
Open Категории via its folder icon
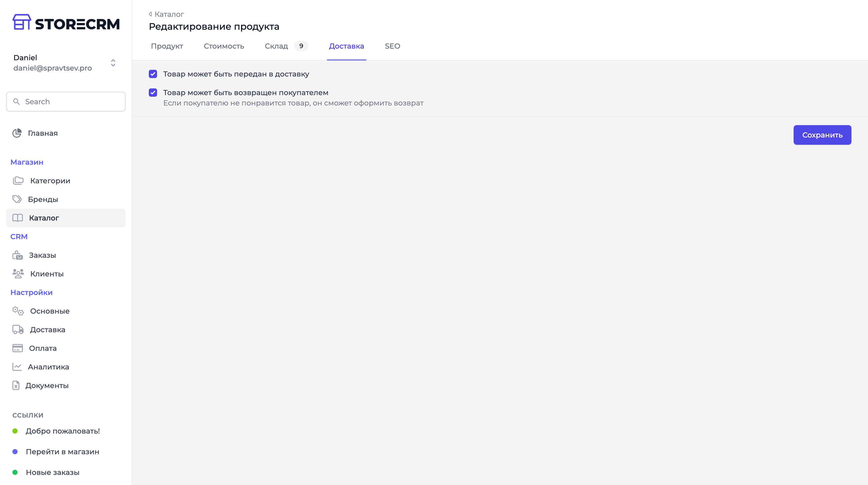pyautogui.click(x=18, y=181)
